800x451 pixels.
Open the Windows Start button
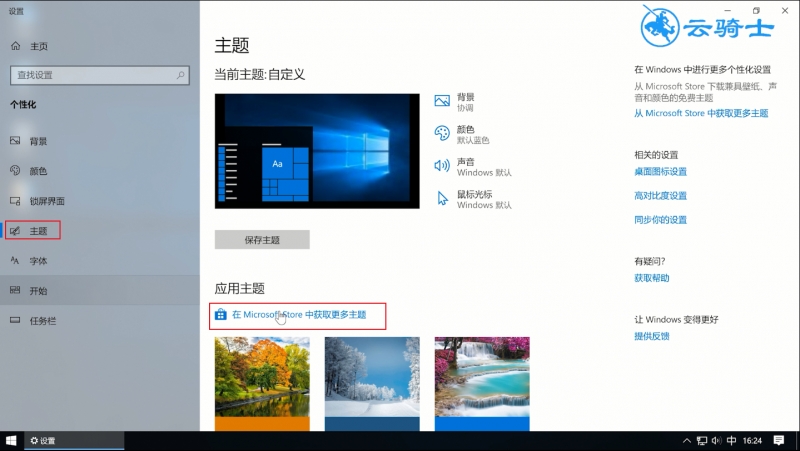(11, 441)
